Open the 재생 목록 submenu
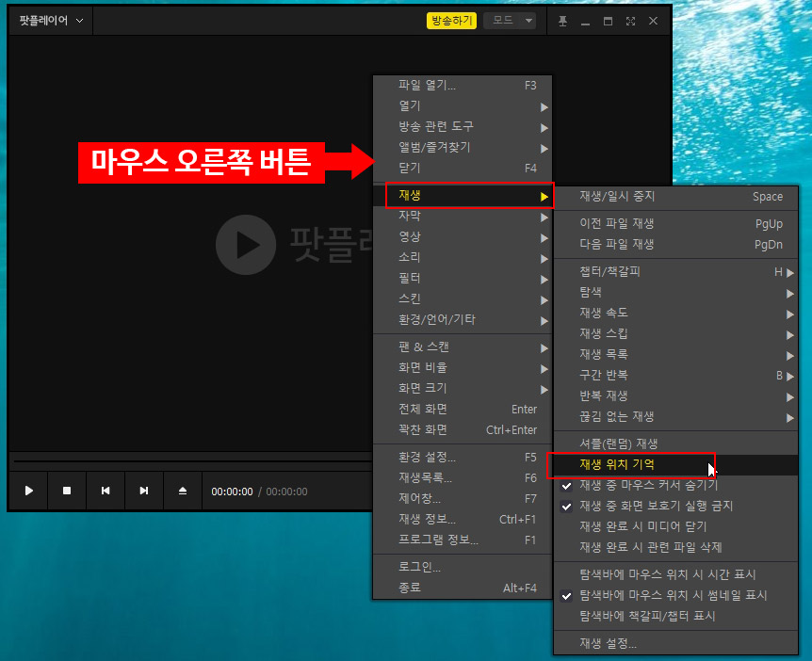This screenshot has height=661, width=812. (675, 355)
